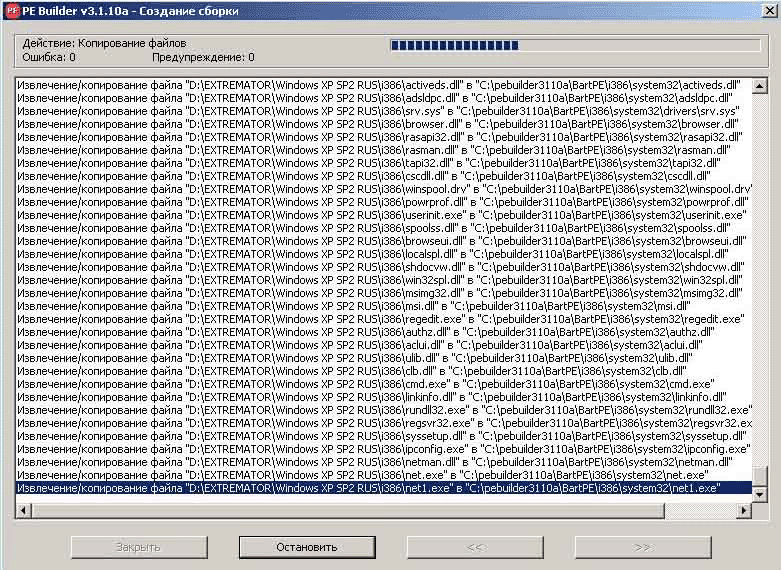This screenshot has width=781, height=570.
Task: Select the log line for winspool.drv
Action: [384, 189]
